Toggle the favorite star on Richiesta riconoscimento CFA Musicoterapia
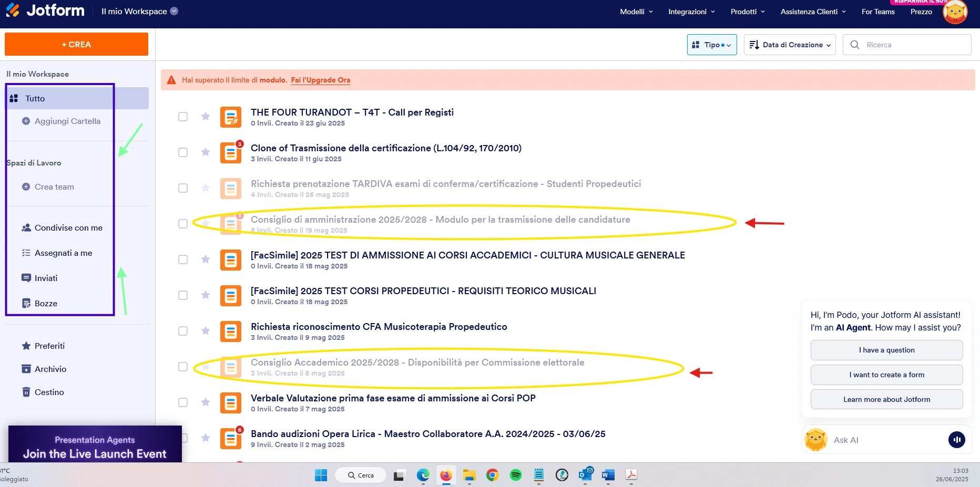 pos(205,331)
